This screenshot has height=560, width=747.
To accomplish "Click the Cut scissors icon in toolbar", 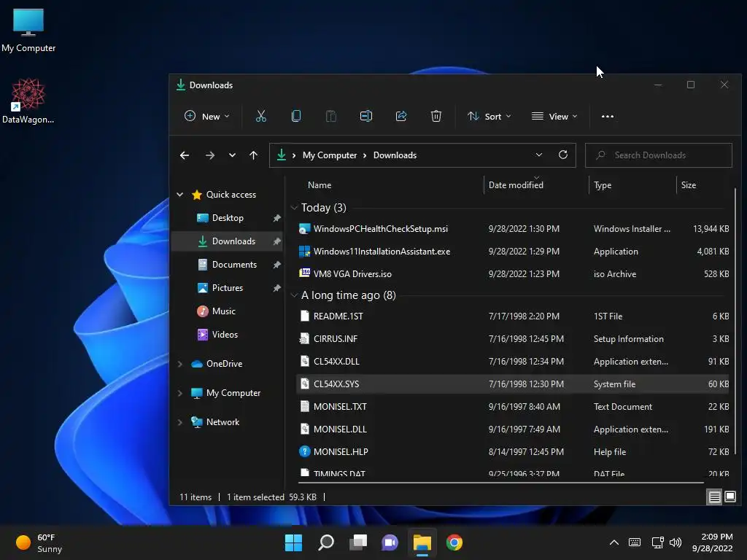I will point(260,116).
